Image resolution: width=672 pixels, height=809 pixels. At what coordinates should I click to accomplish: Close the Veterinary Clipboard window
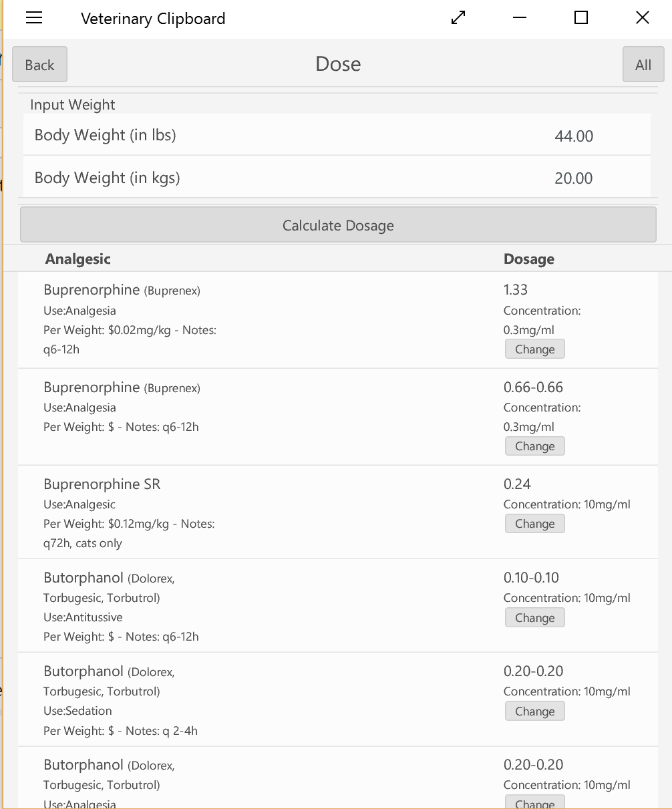643,18
